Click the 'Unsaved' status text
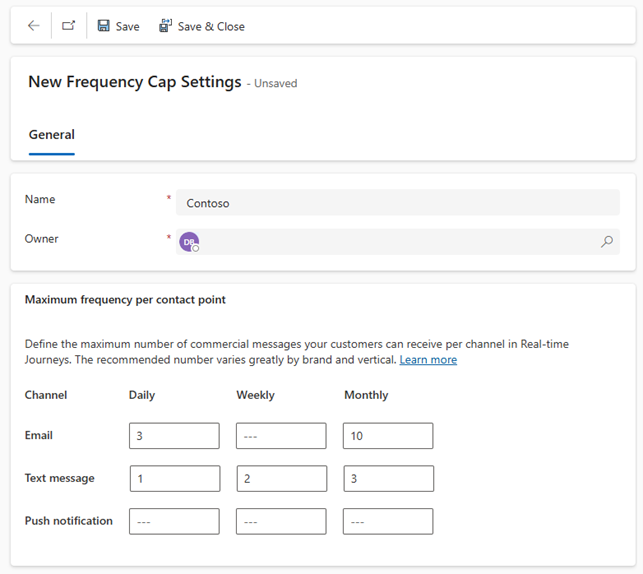Viewport: 643px width, 574px height. point(276,83)
